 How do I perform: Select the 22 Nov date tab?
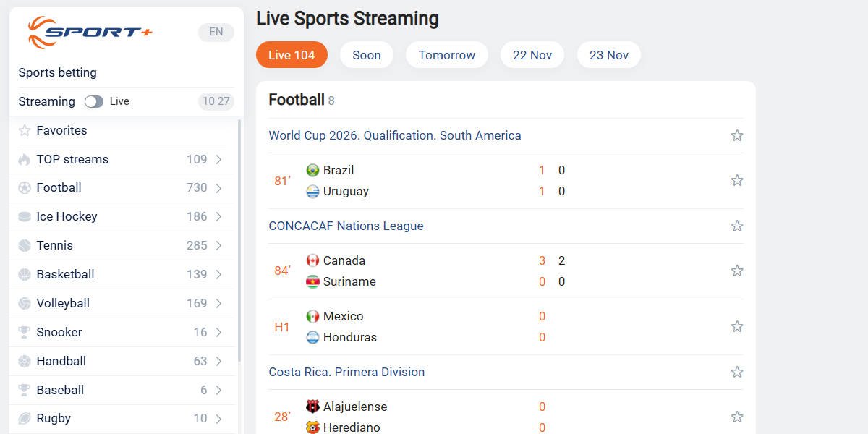coord(532,55)
